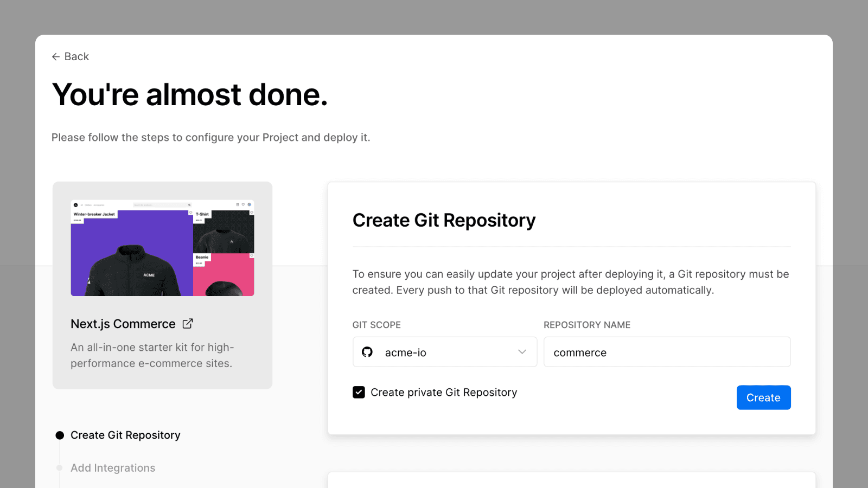Click the pink Beanie tile in the preview

224,275
